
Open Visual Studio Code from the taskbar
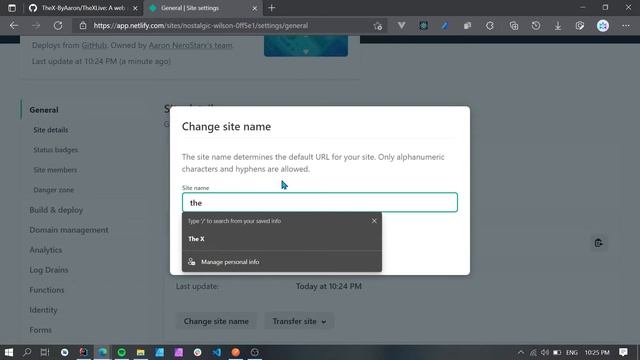(217, 352)
